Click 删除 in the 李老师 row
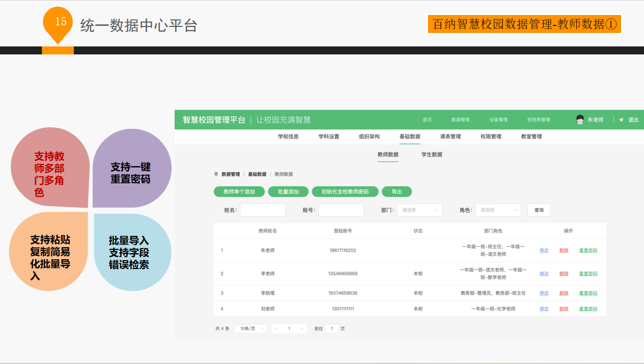The width and height of the screenshot is (644, 364). pyautogui.click(x=564, y=274)
